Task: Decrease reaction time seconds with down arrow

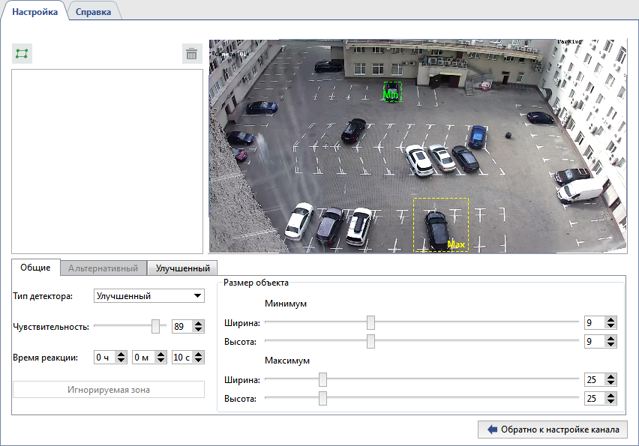Action: (200, 361)
